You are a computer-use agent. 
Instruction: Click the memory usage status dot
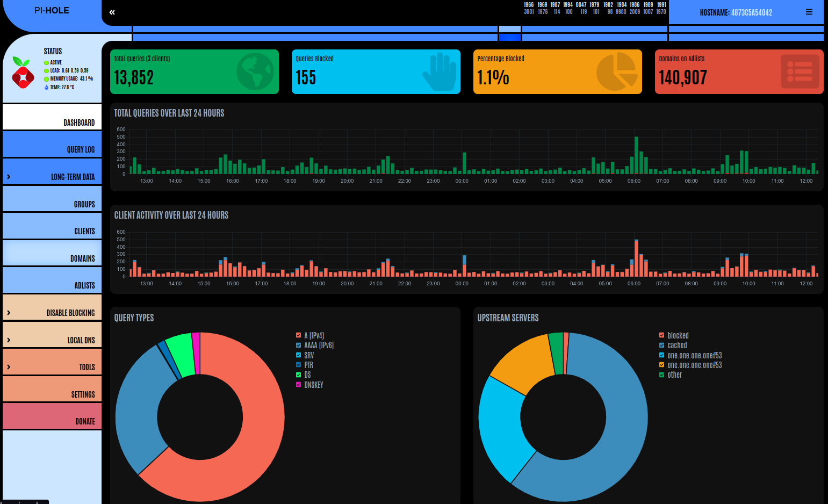tap(46, 79)
